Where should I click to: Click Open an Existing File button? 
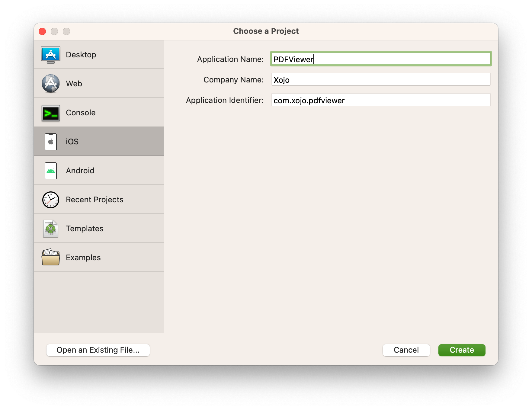(98, 350)
